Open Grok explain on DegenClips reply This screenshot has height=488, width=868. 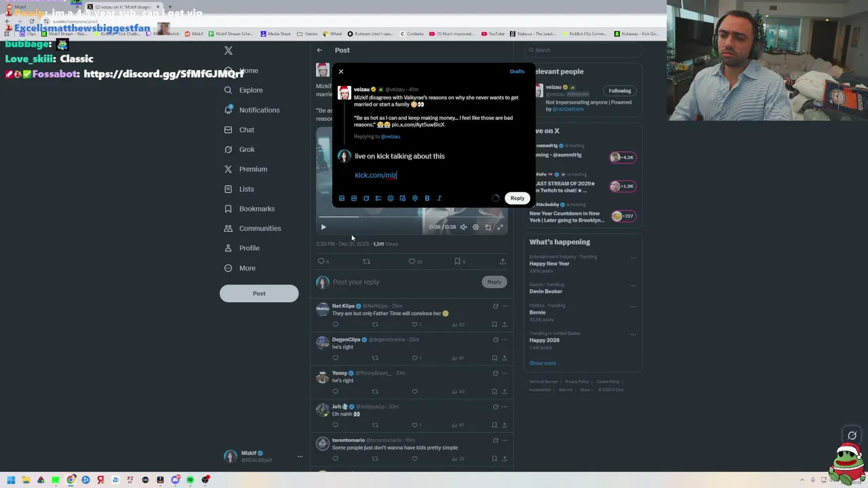point(495,340)
